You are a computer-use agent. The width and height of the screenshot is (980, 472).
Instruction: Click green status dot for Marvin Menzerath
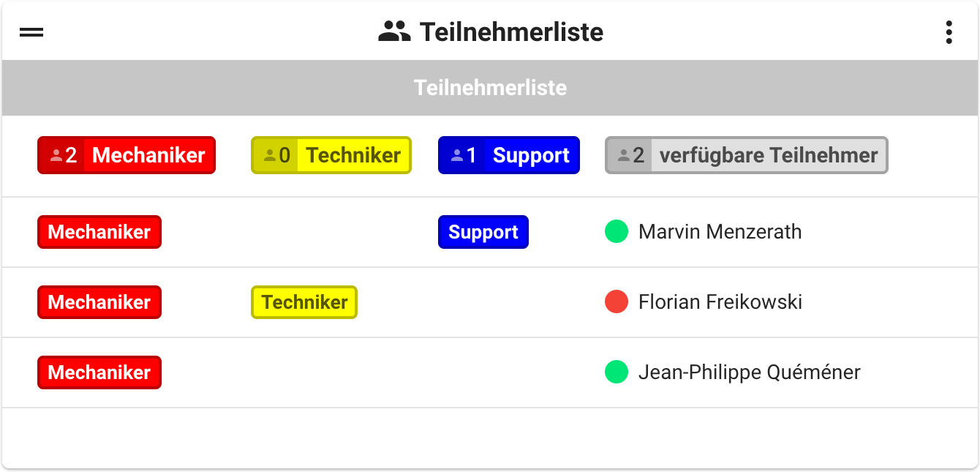point(617,232)
